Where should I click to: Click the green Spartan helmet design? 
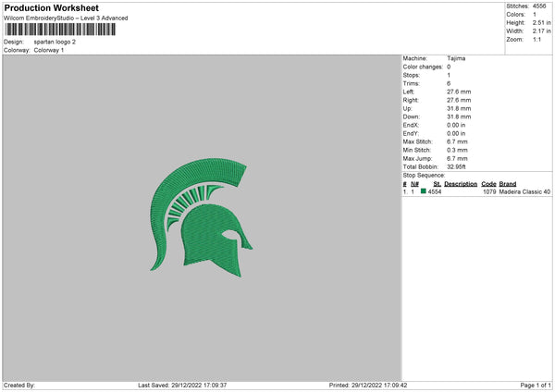[201, 217]
